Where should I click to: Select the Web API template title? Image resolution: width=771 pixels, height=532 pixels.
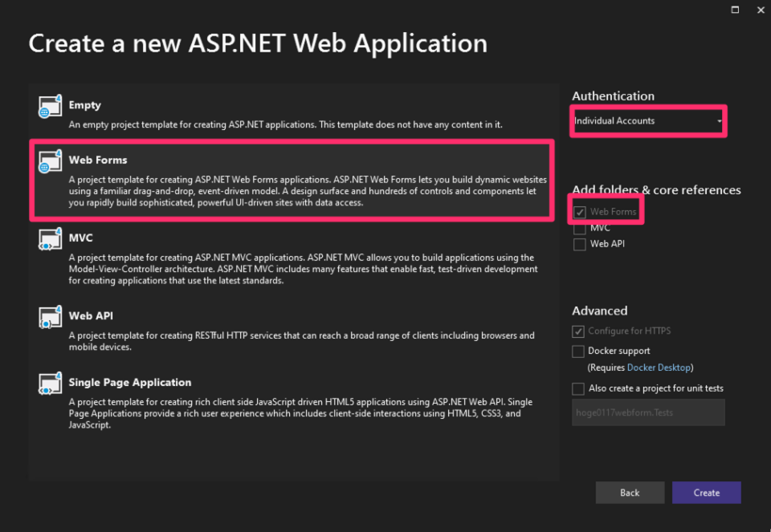click(91, 316)
